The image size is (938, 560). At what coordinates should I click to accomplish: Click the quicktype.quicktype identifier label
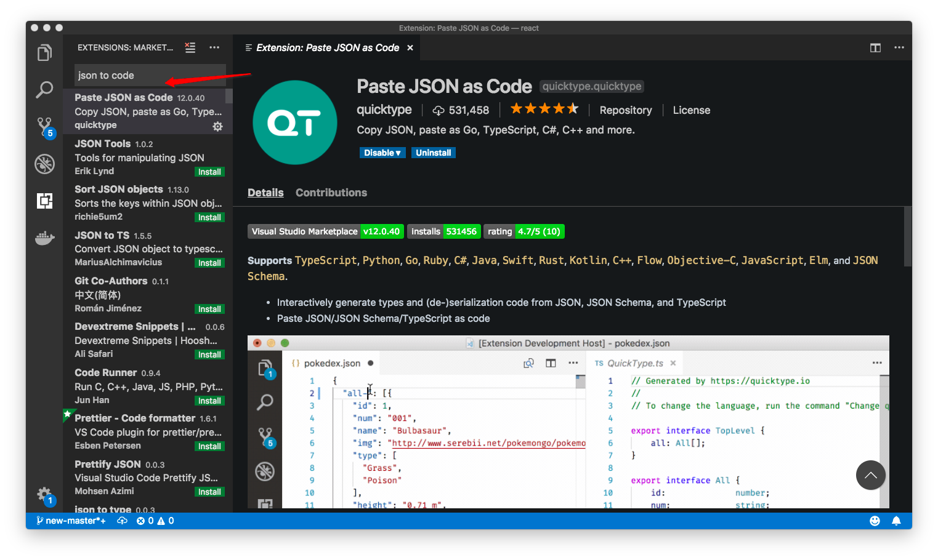592,86
